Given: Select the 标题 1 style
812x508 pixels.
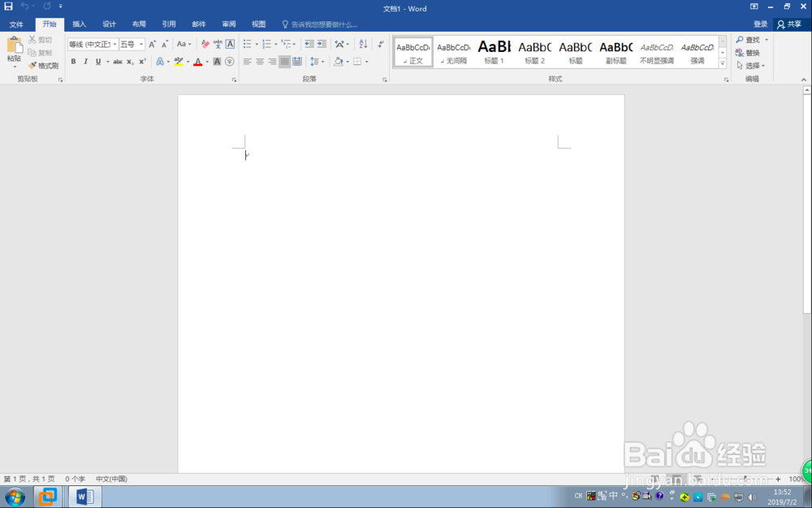Looking at the screenshot, I should [x=494, y=51].
